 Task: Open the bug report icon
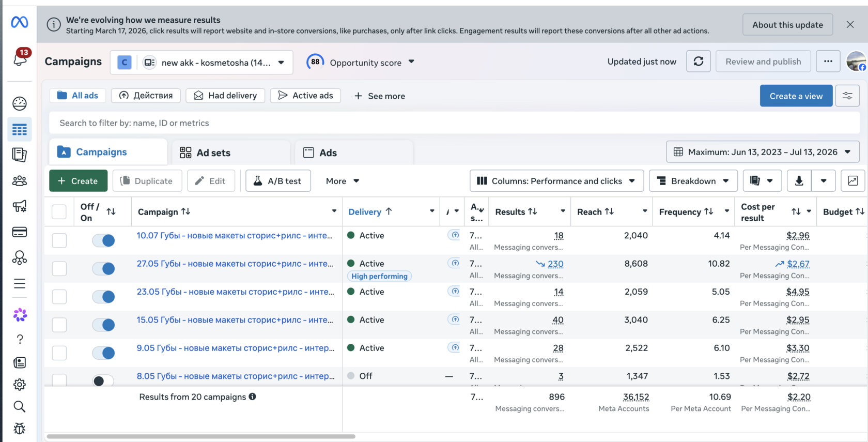20,429
